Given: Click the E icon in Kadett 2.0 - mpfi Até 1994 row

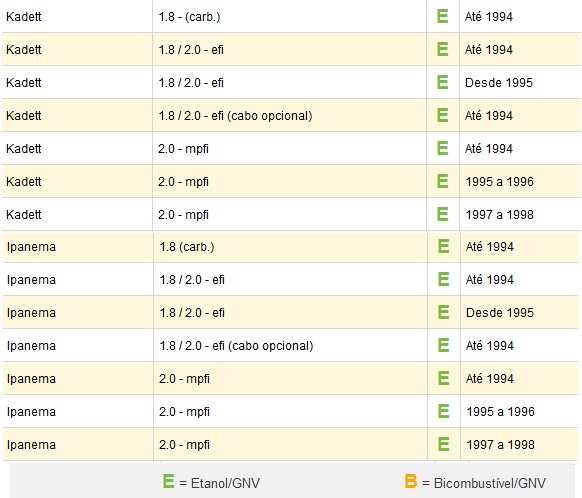Looking at the screenshot, I should pyautogui.click(x=442, y=148).
